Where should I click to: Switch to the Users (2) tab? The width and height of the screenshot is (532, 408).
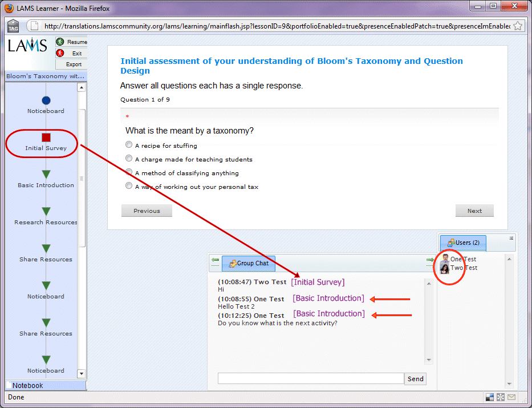(462, 243)
